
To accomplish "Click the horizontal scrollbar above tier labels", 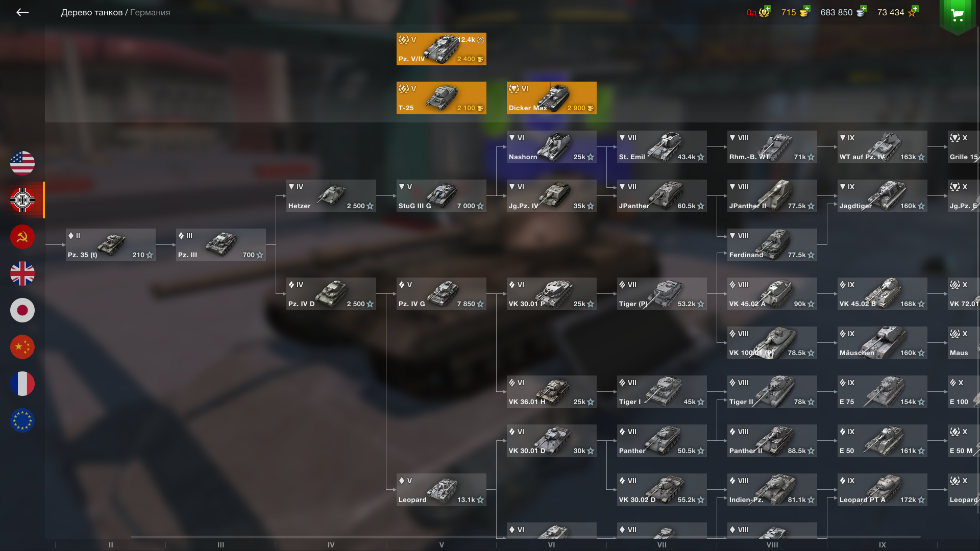I will pos(526,537).
